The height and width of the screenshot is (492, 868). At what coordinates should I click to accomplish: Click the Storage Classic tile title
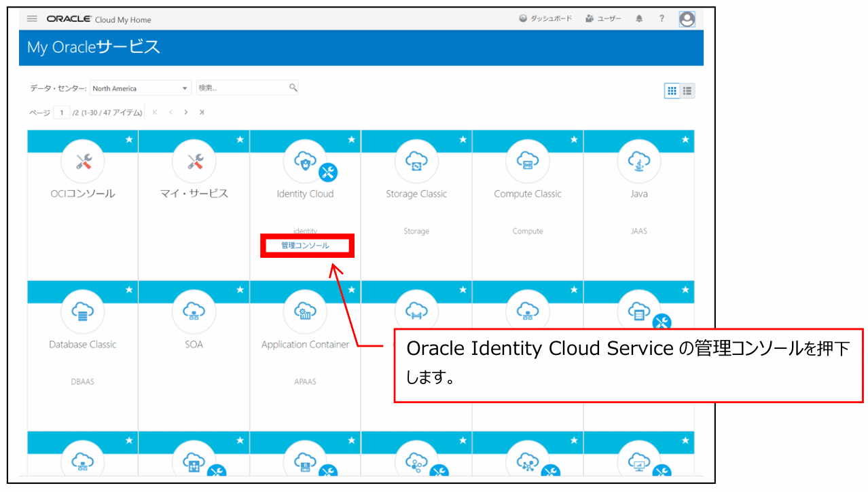(x=416, y=194)
